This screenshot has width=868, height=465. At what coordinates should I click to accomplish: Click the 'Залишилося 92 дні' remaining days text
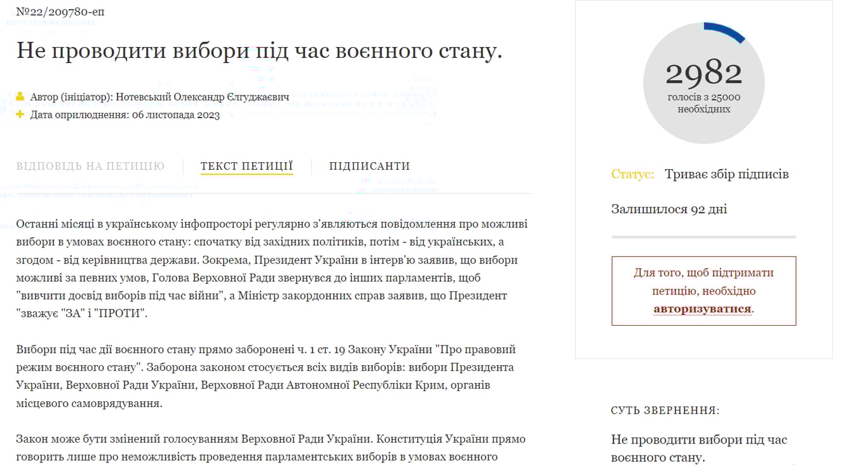coord(668,209)
